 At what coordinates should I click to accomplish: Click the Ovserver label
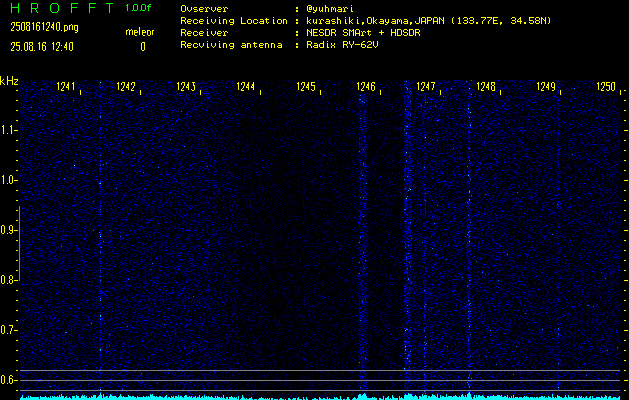coord(204,9)
